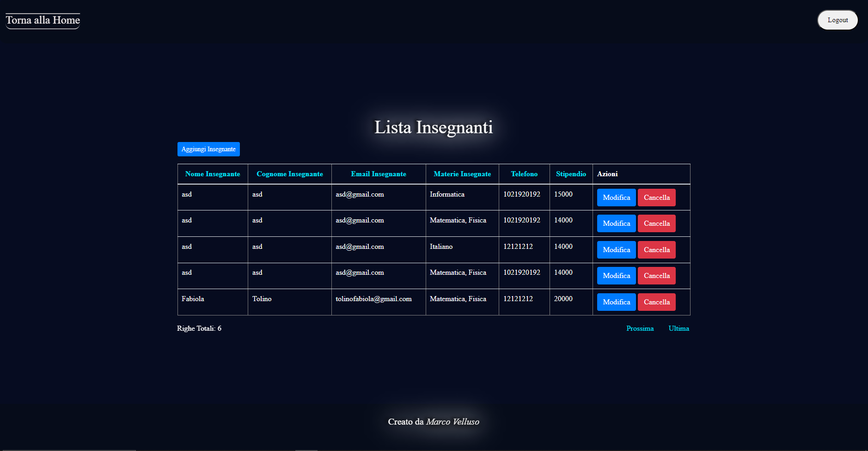This screenshot has width=868, height=451.
Task: Click the Logout button
Action: point(837,20)
